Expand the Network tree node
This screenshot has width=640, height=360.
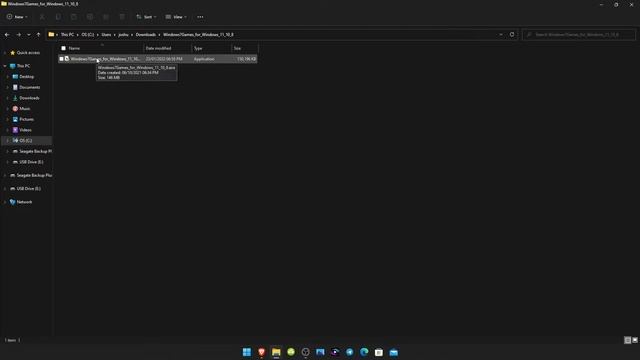(x=5, y=202)
